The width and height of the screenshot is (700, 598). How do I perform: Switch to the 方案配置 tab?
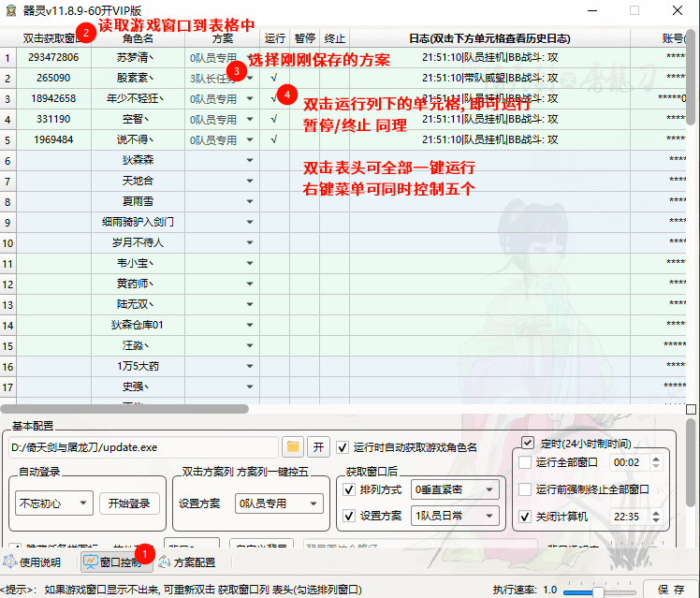187,562
